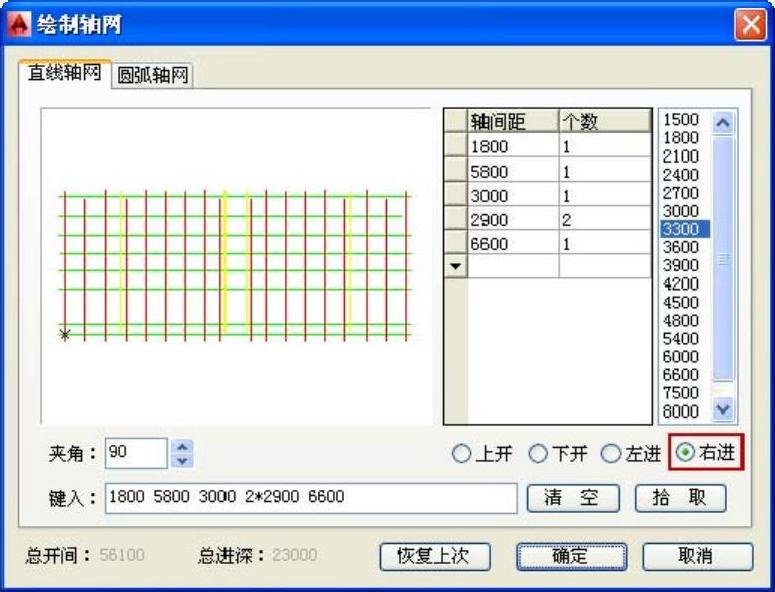Choose 7500 from the spacing list

pos(685,393)
